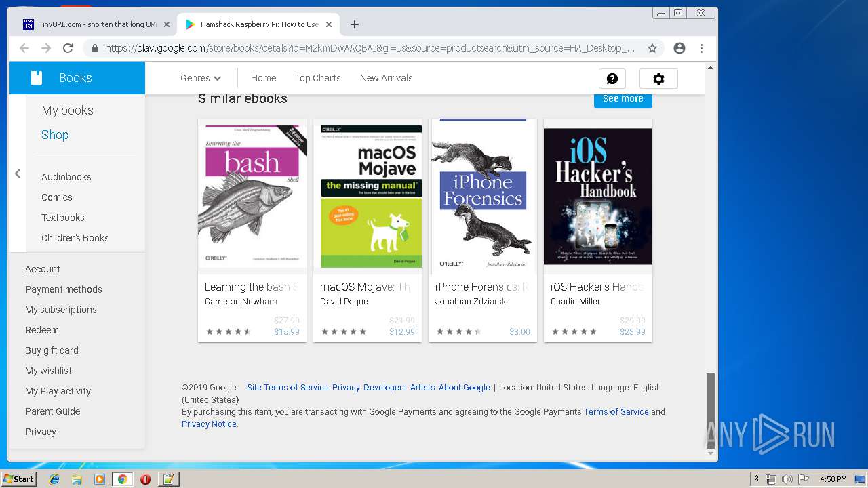Click the $8.00 price for iPhone Forensics
Screen dimensions: 868x488
[520, 332]
